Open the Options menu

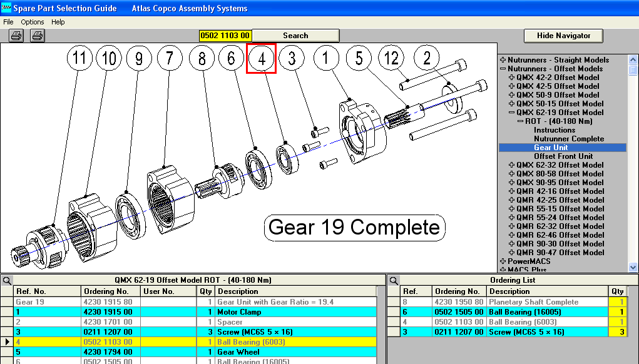[33, 22]
